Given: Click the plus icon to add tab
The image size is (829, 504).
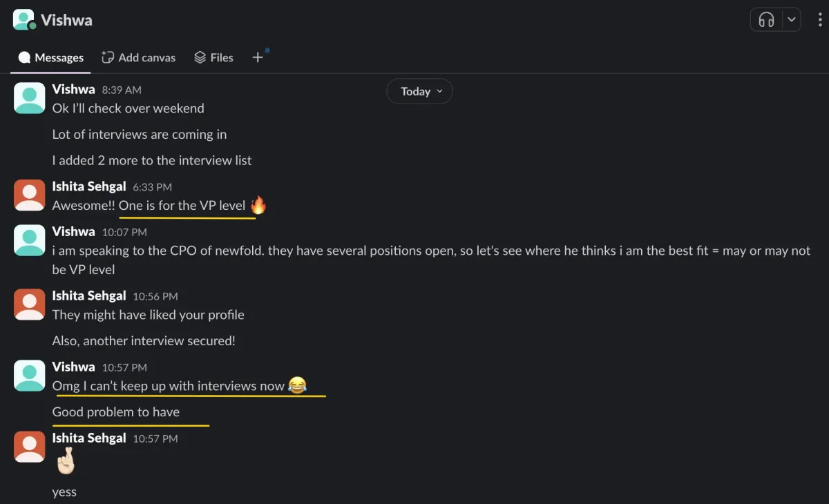Looking at the screenshot, I should (x=258, y=58).
